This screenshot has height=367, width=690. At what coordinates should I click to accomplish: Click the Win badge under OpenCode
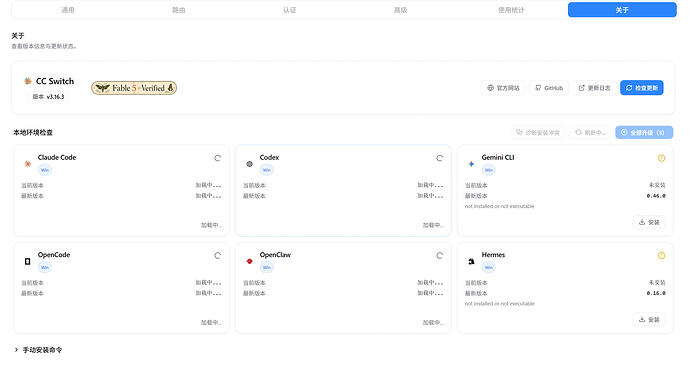point(45,267)
